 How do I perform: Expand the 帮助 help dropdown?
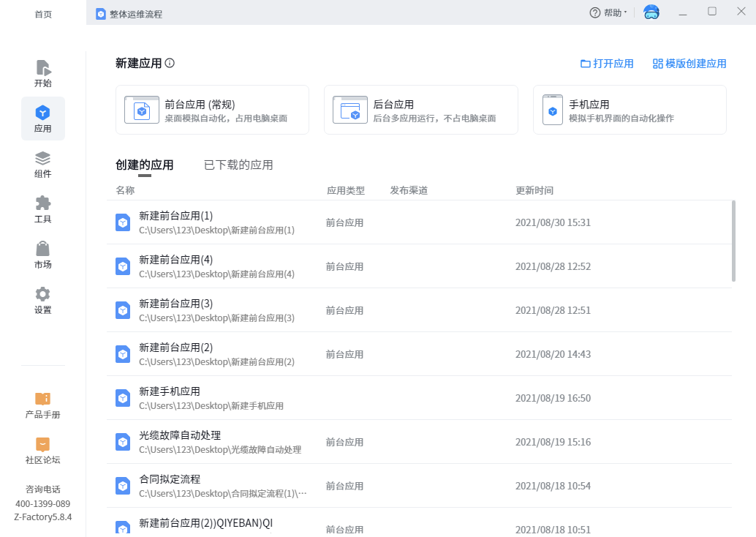608,12
